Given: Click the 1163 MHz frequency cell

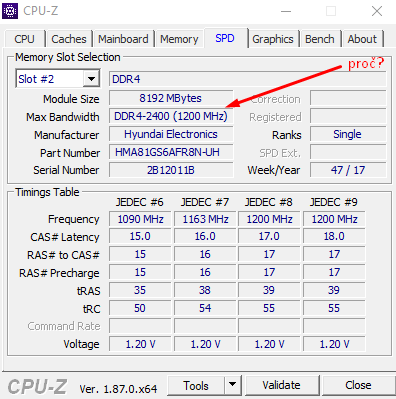Looking at the screenshot, I should point(205,219).
